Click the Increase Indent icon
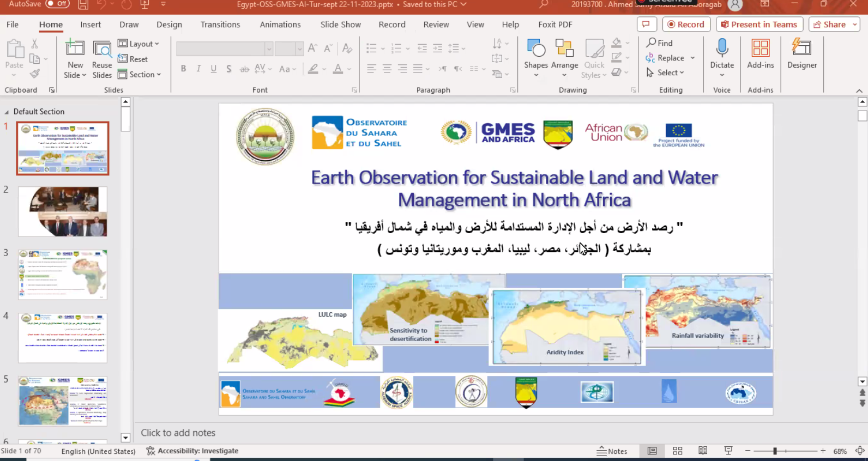The image size is (868, 461). [437, 48]
